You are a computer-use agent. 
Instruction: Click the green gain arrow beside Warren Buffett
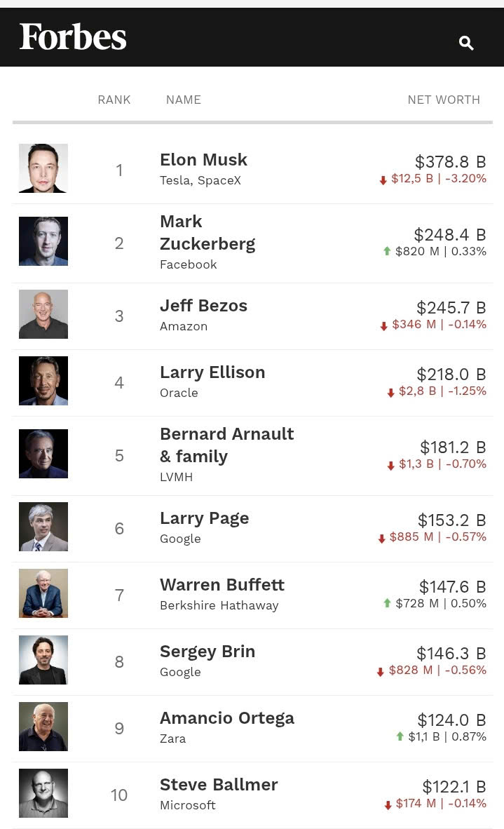click(x=388, y=604)
